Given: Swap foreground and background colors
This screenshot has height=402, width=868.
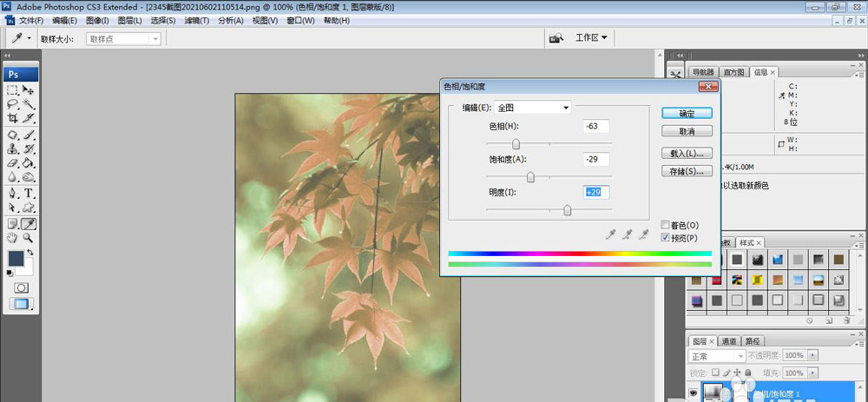Looking at the screenshot, I should coord(30,253).
